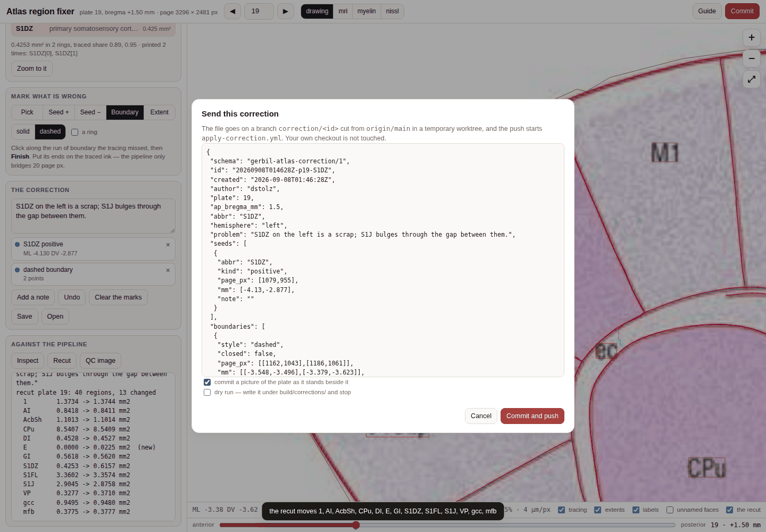766x532 pixels.
Task: Go to the previous plate arrow
Action: click(232, 11)
